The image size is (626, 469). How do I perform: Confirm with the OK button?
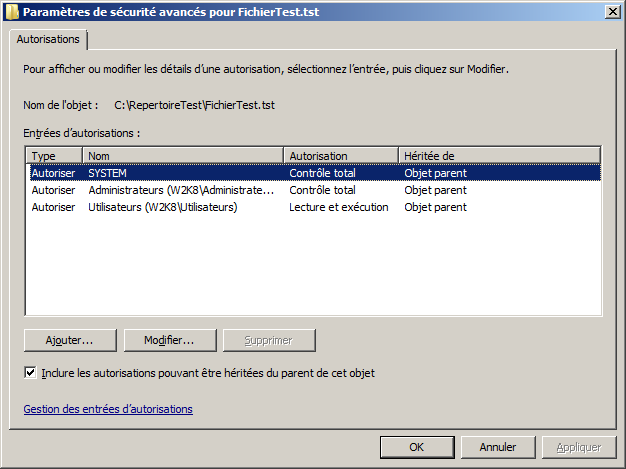[x=417, y=447]
